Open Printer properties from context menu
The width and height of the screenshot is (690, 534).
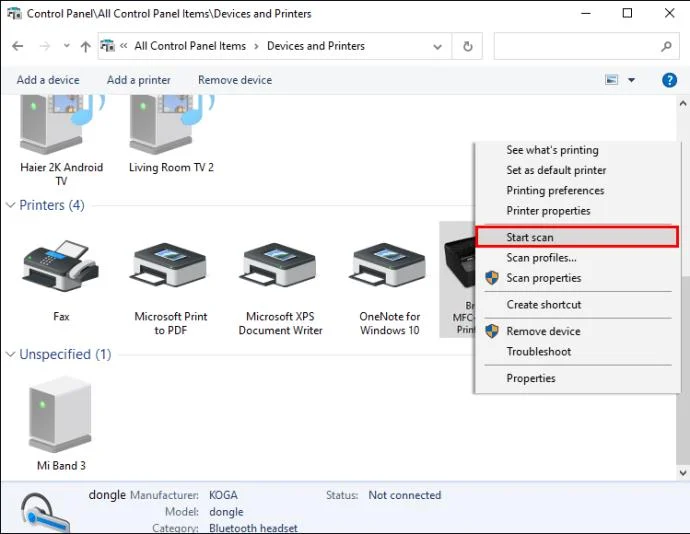click(548, 211)
